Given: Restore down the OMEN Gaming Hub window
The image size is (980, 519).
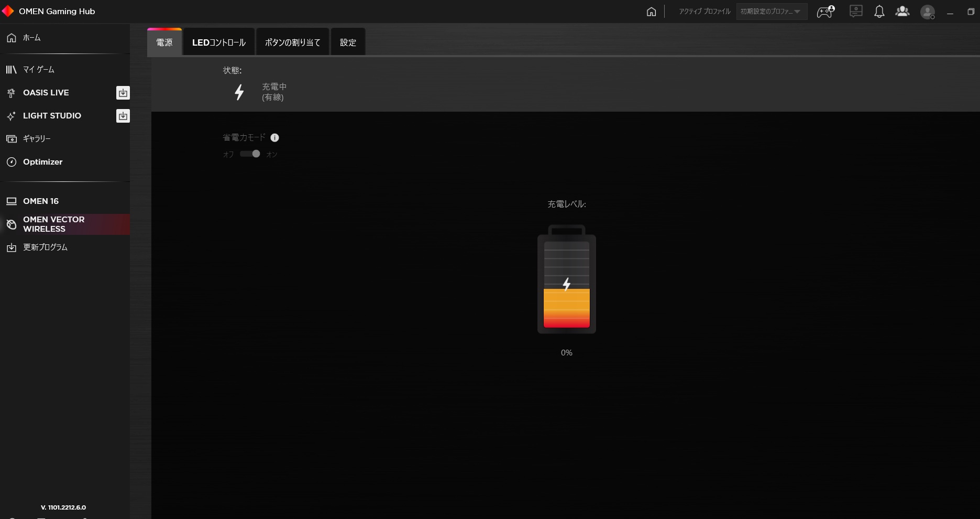Looking at the screenshot, I should tap(971, 12).
